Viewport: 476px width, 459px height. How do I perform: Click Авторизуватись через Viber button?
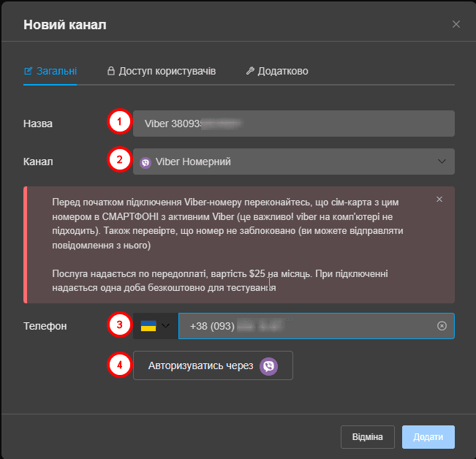(x=213, y=365)
